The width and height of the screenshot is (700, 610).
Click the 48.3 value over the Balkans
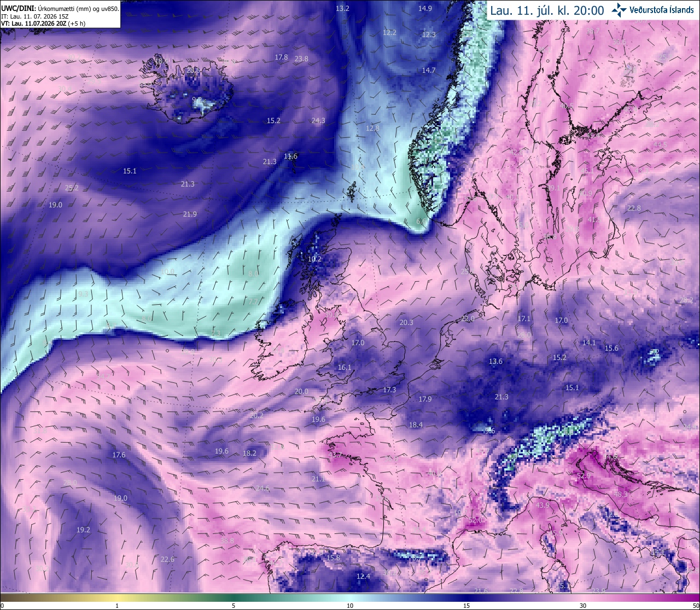(621, 494)
